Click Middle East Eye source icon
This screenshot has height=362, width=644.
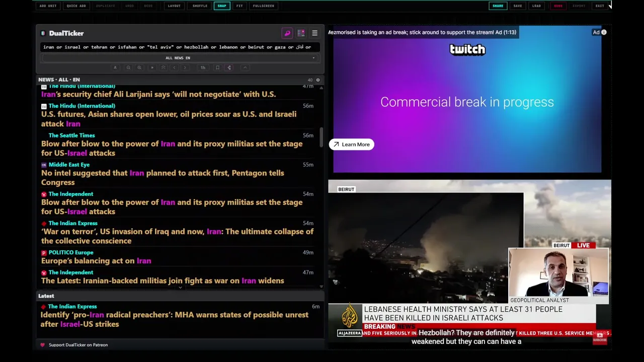pos(44,165)
